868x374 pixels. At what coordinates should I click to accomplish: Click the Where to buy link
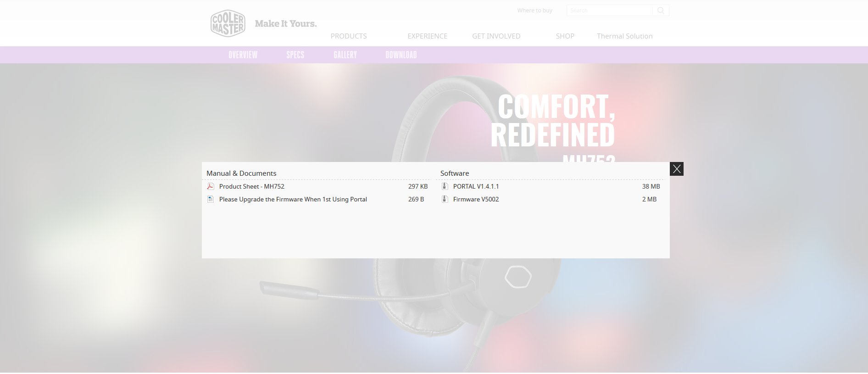tap(534, 11)
